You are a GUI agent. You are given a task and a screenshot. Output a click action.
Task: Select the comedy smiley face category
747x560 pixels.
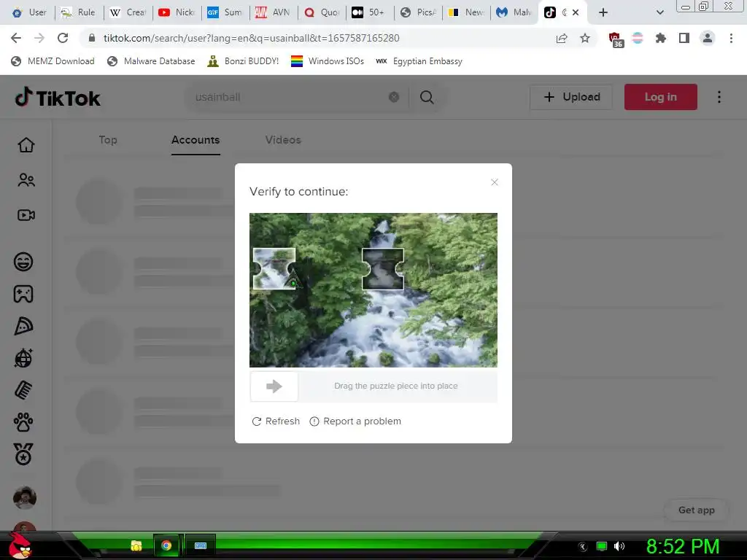coord(23,262)
